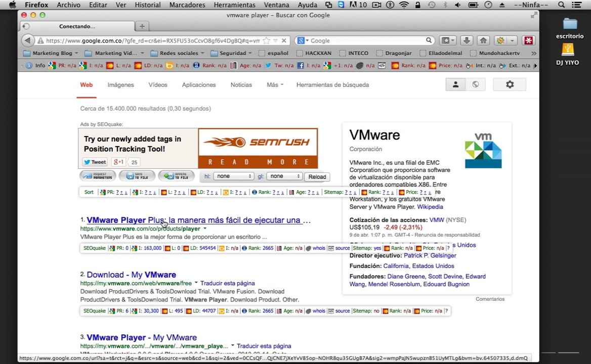Open the Wi-Fi menu bar icon
The image size is (591, 364).
pyautogui.click(x=404, y=5)
